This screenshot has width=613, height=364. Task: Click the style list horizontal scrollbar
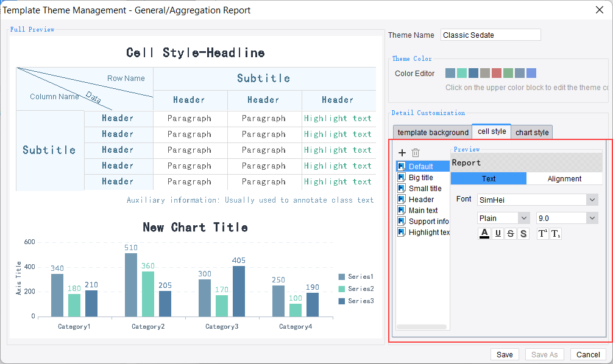[422, 327]
